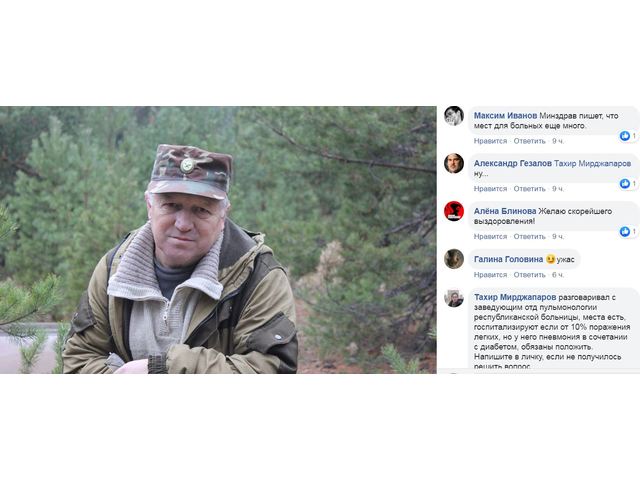Click the 9 ч. timestamp on Иванов's comment
Image resolution: width=640 pixels, height=480 pixels.
pyautogui.click(x=558, y=141)
